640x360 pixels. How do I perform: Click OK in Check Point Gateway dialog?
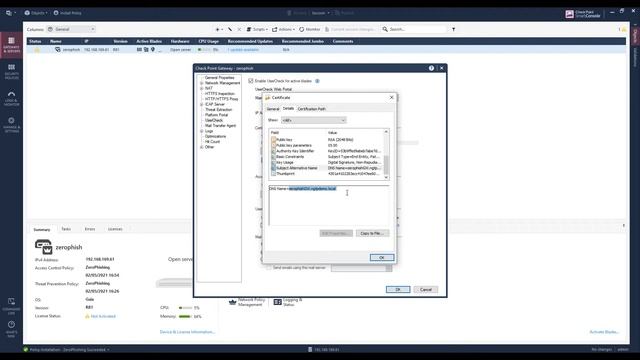[x=398, y=289]
